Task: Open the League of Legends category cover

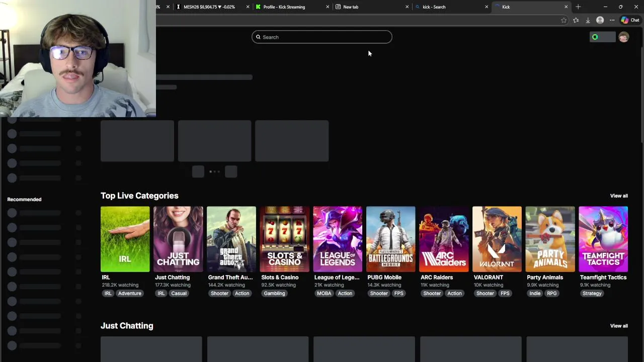Action: (x=338, y=239)
